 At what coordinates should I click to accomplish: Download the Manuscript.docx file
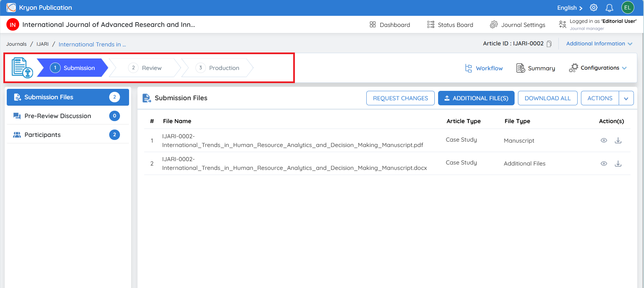click(618, 164)
